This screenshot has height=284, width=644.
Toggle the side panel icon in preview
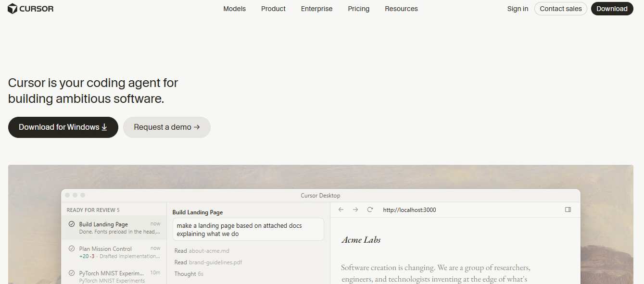pyautogui.click(x=568, y=210)
